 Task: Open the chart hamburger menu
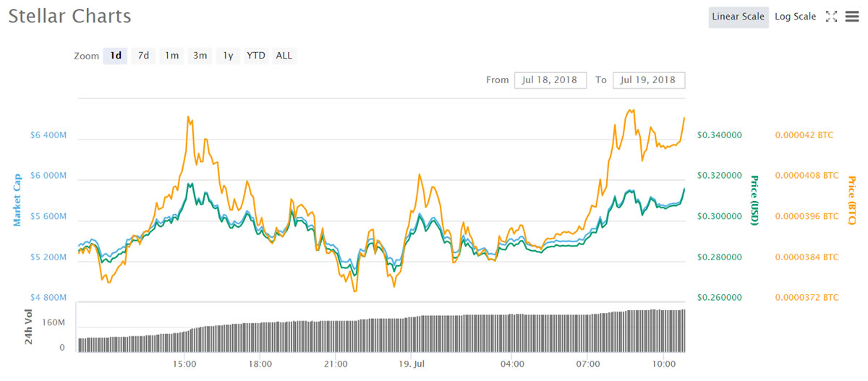point(851,16)
